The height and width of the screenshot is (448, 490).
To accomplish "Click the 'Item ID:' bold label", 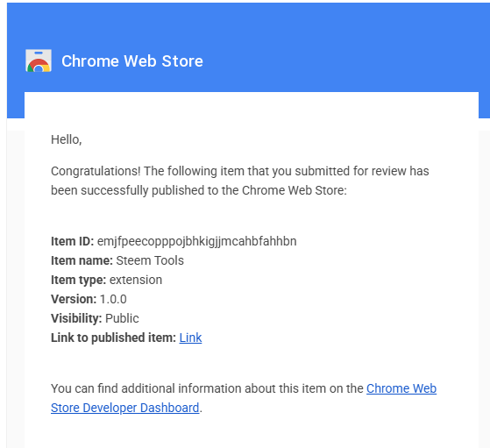I will click(73, 241).
